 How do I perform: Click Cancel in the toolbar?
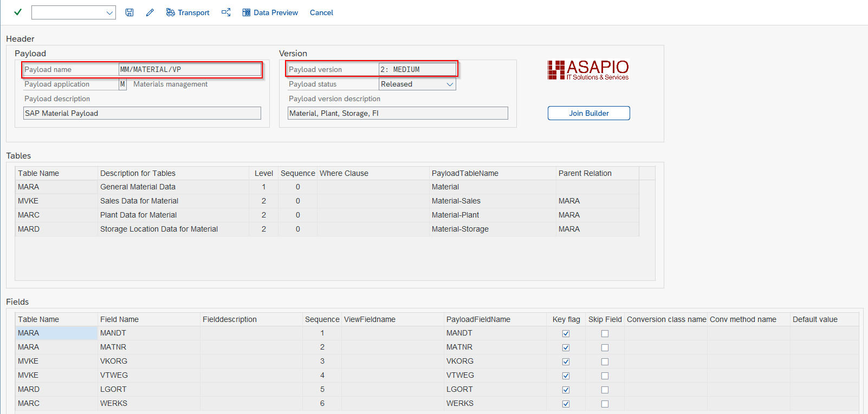click(321, 12)
